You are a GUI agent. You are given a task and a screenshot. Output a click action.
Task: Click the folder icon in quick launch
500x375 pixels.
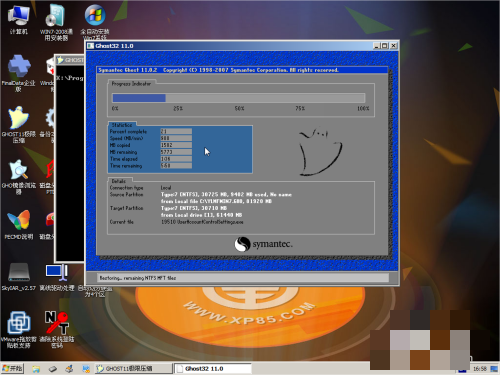[x=36, y=369]
